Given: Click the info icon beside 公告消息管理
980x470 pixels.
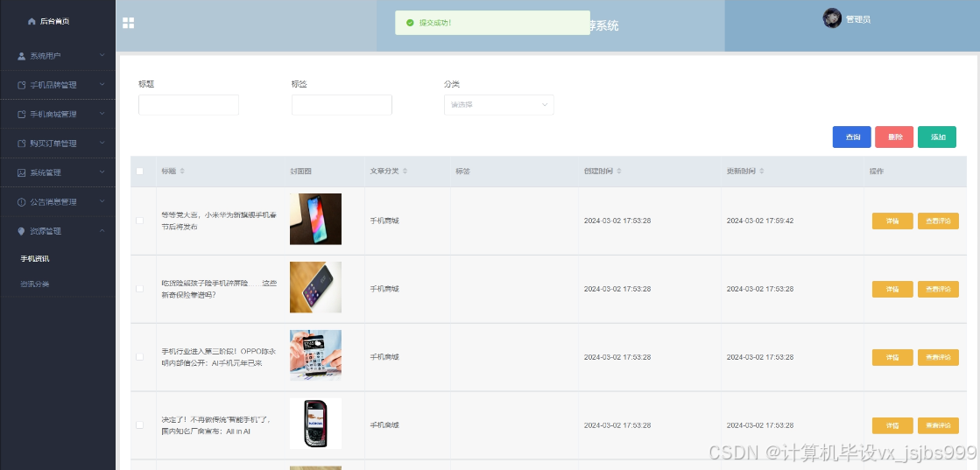Looking at the screenshot, I should 21,202.
